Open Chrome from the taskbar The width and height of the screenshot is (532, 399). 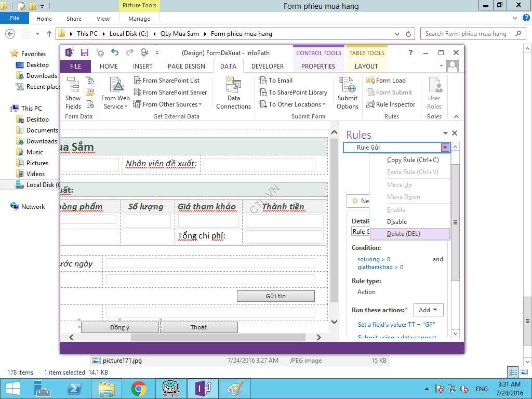138,389
